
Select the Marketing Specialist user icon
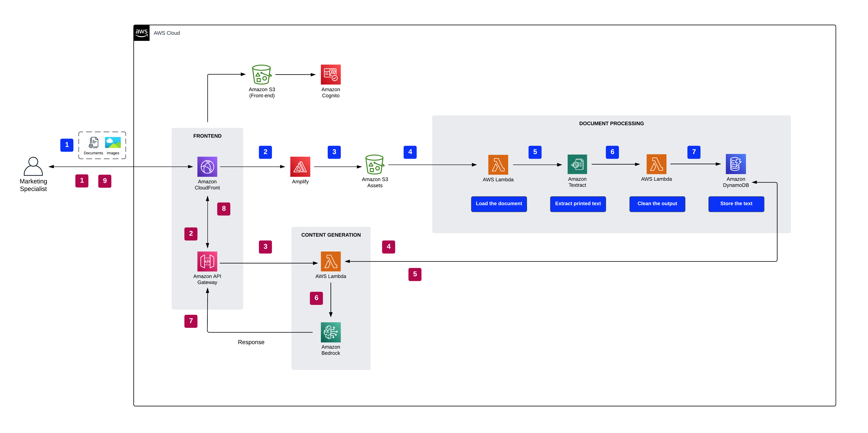coord(33,166)
